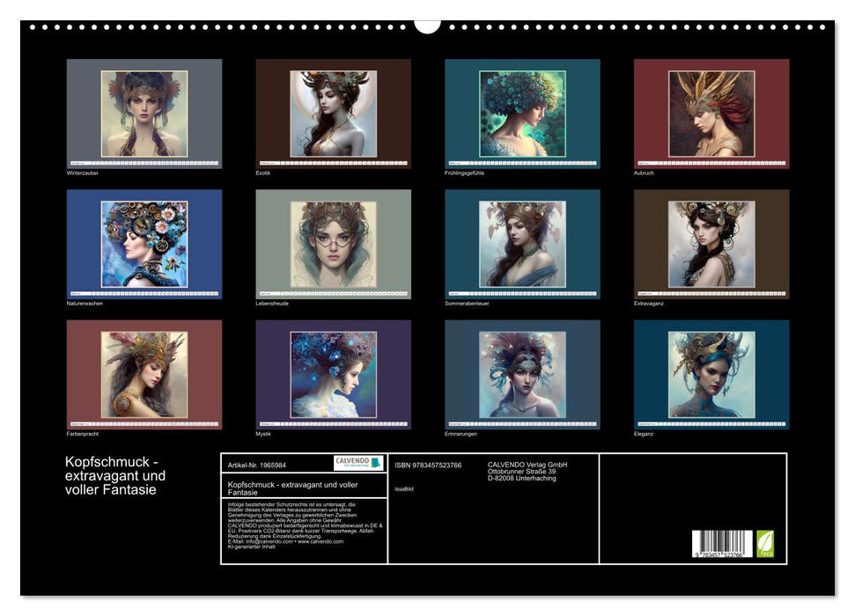Click the Artikel-Nr. 1965984 label
The height and width of the screenshot is (616, 855).
click(258, 464)
